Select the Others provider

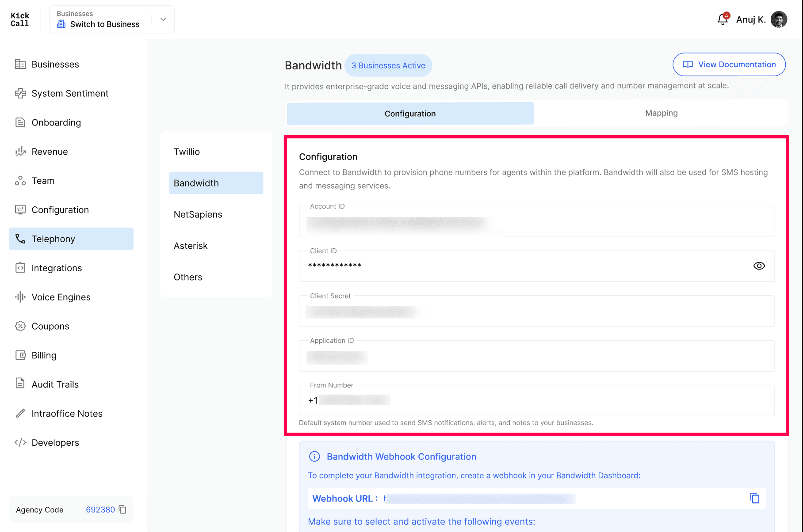[x=216, y=277]
